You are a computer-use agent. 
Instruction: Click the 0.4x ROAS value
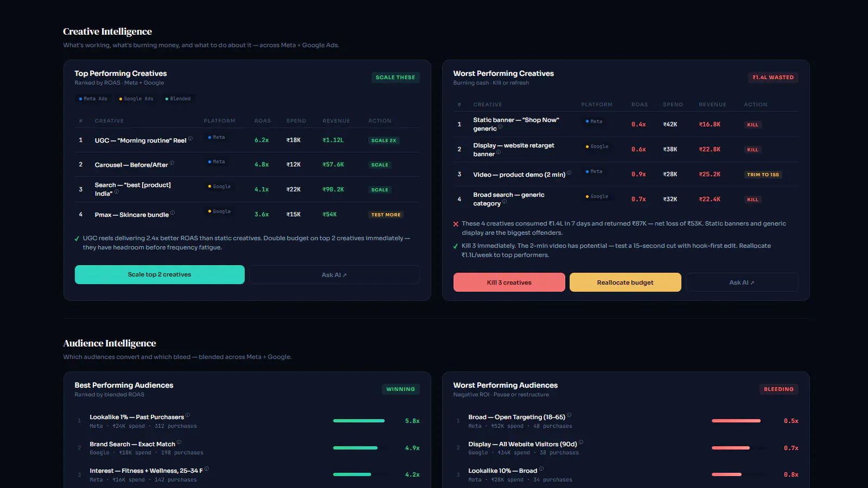(x=639, y=124)
